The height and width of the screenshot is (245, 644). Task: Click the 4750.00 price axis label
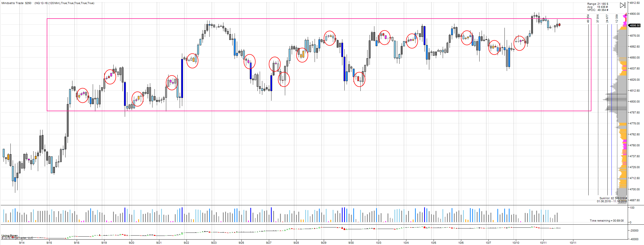pyautogui.click(x=635, y=145)
